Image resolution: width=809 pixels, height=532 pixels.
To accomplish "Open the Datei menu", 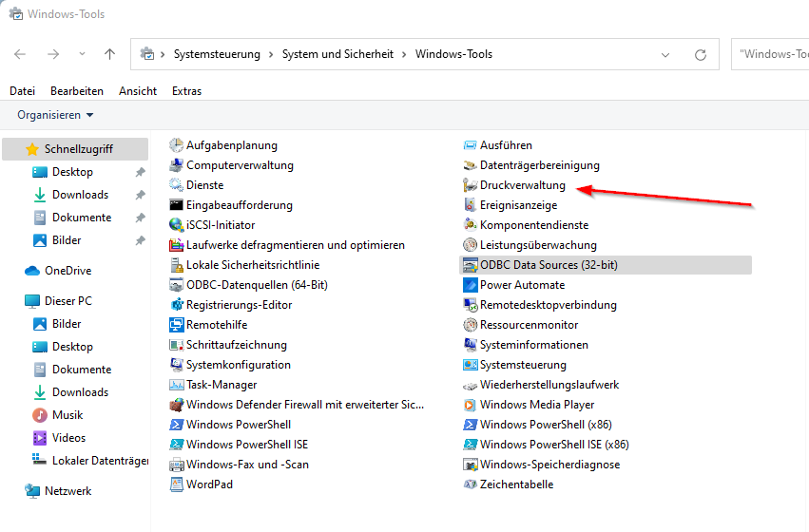I will click(x=22, y=91).
